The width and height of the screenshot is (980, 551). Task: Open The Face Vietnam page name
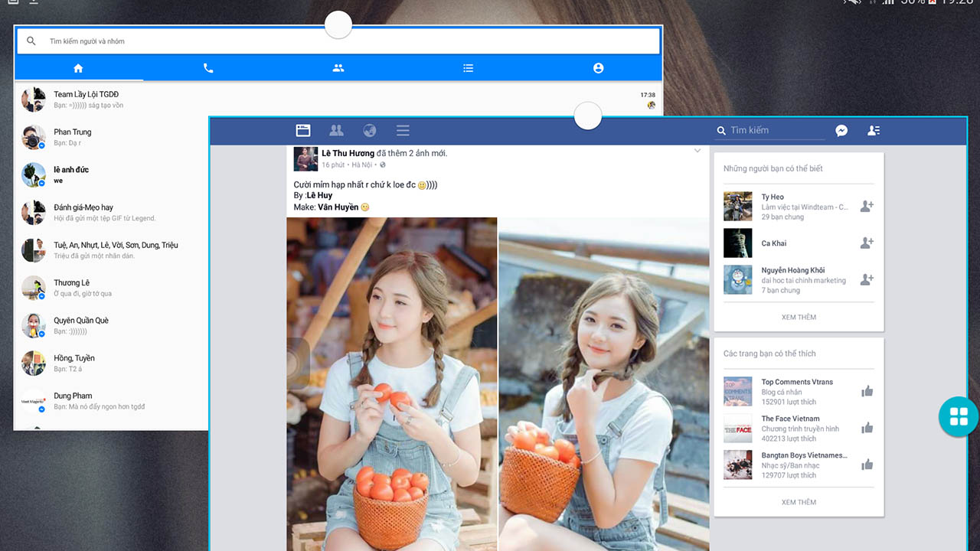790,419
